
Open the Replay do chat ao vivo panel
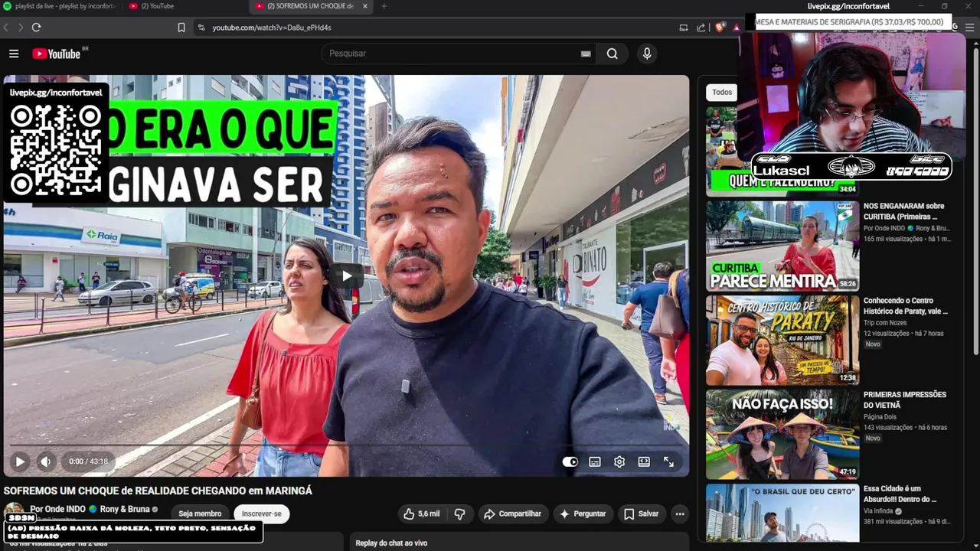pyautogui.click(x=518, y=542)
